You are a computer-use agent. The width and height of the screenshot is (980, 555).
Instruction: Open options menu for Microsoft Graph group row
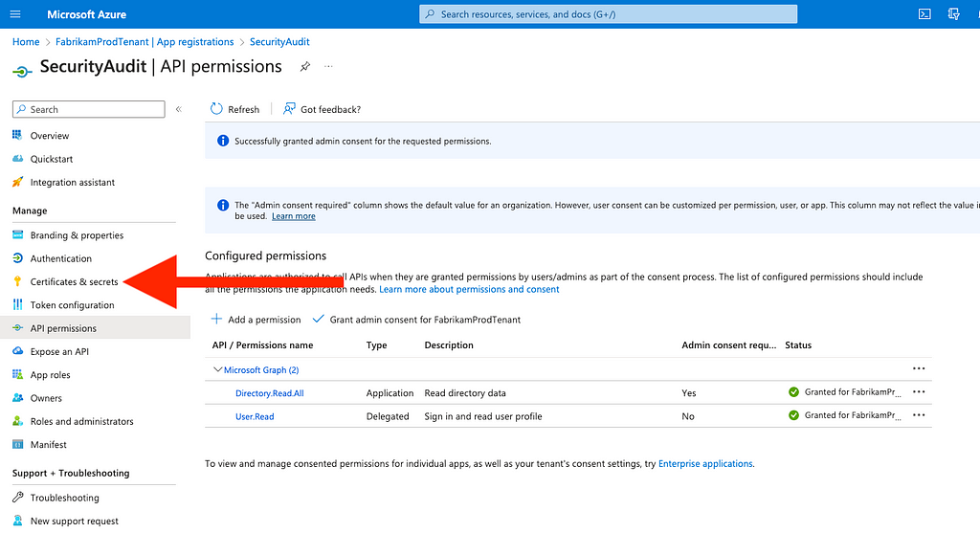click(x=919, y=368)
